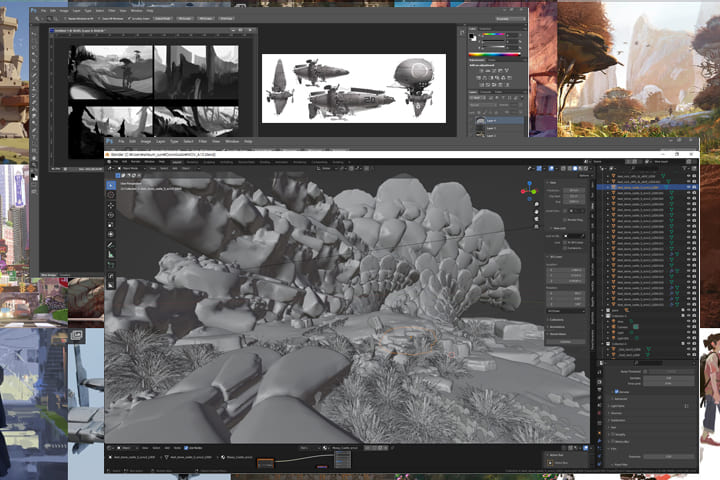Toggle Zoom All Windows checkbox in Photoshop

pos(99,19)
